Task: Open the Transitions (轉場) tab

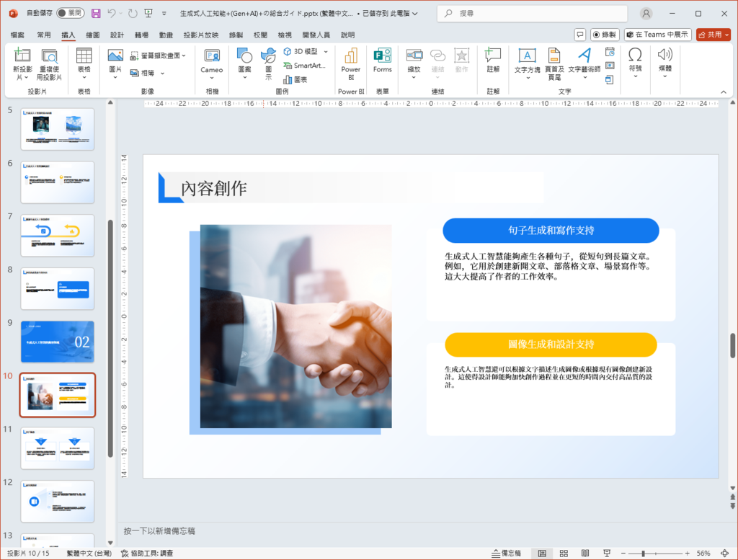Action: coord(141,35)
